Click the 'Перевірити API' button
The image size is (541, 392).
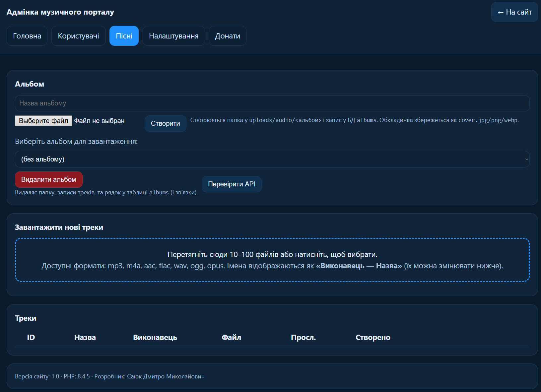click(x=232, y=184)
